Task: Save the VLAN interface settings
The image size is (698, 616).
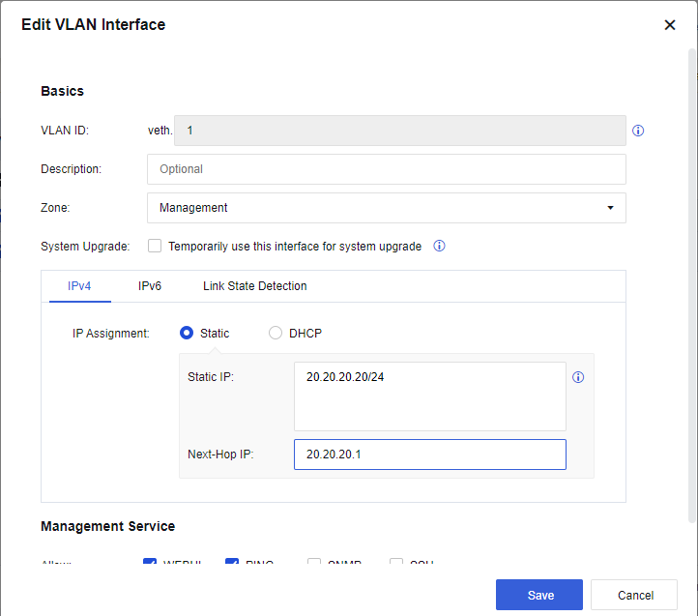Action: [x=539, y=595]
